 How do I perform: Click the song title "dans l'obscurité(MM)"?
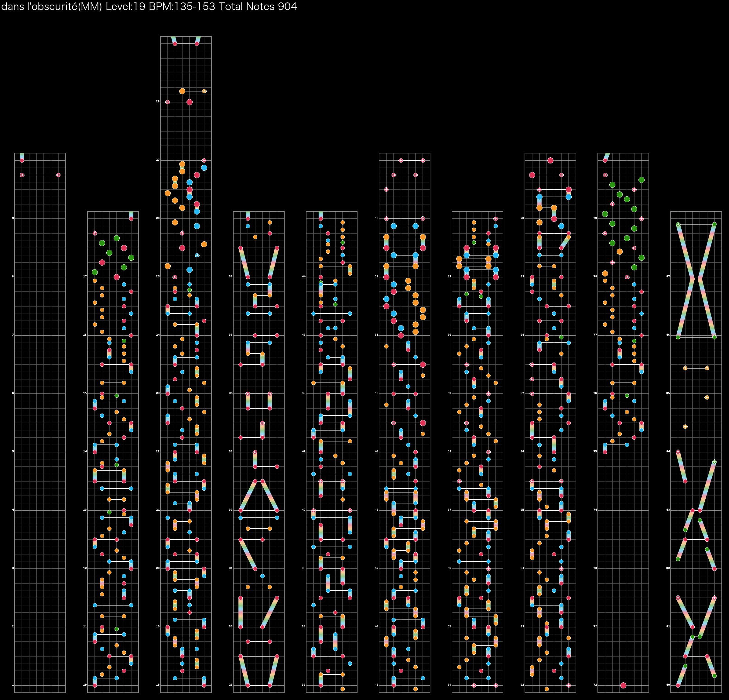[x=51, y=7]
